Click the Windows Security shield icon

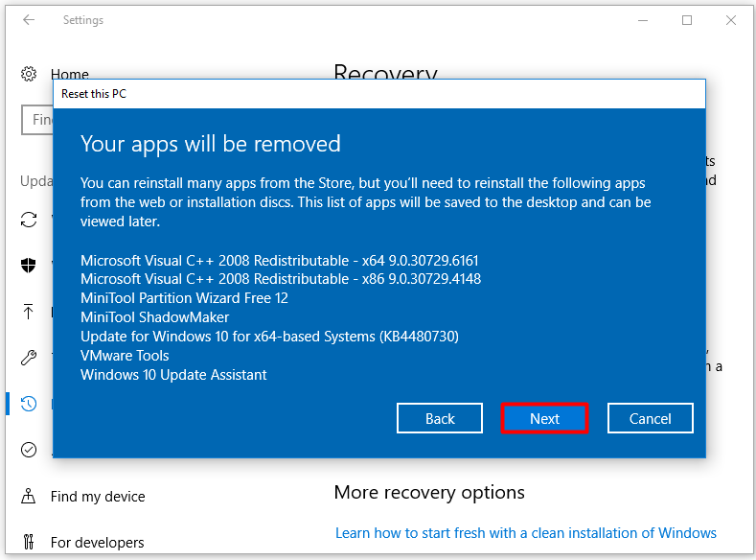[29, 265]
